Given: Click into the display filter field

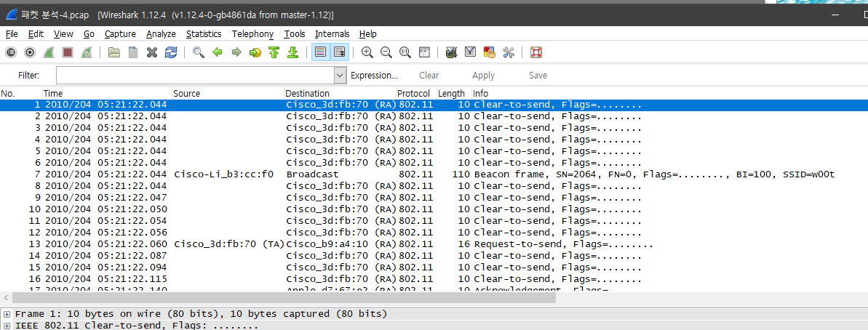Looking at the screenshot, I should [x=195, y=75].
